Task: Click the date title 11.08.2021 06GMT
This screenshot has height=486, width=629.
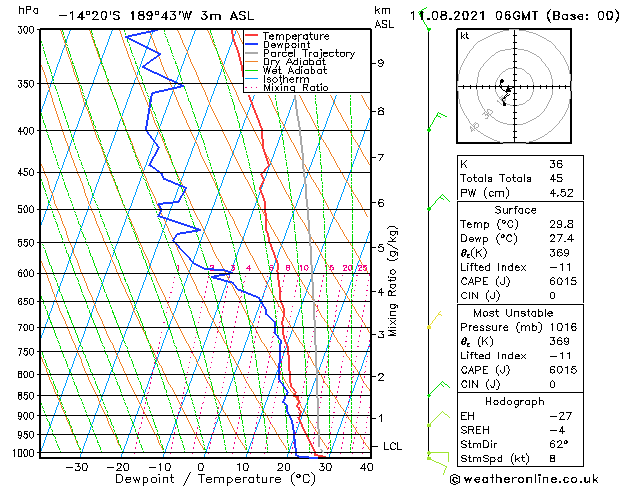Action: coord(473,16)
